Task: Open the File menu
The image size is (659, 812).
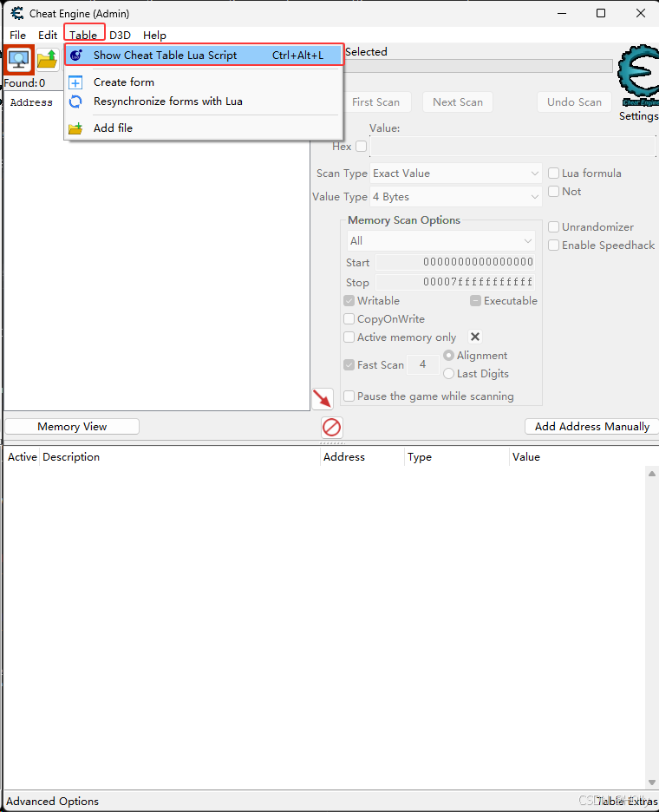Action: point(17,36)
